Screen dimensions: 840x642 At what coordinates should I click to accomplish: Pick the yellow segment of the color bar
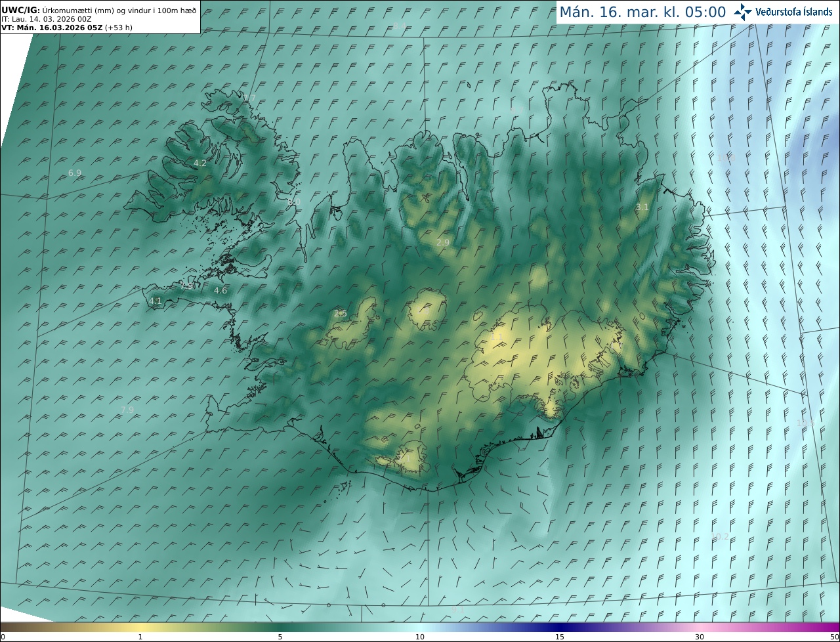(x=140, y=627)
